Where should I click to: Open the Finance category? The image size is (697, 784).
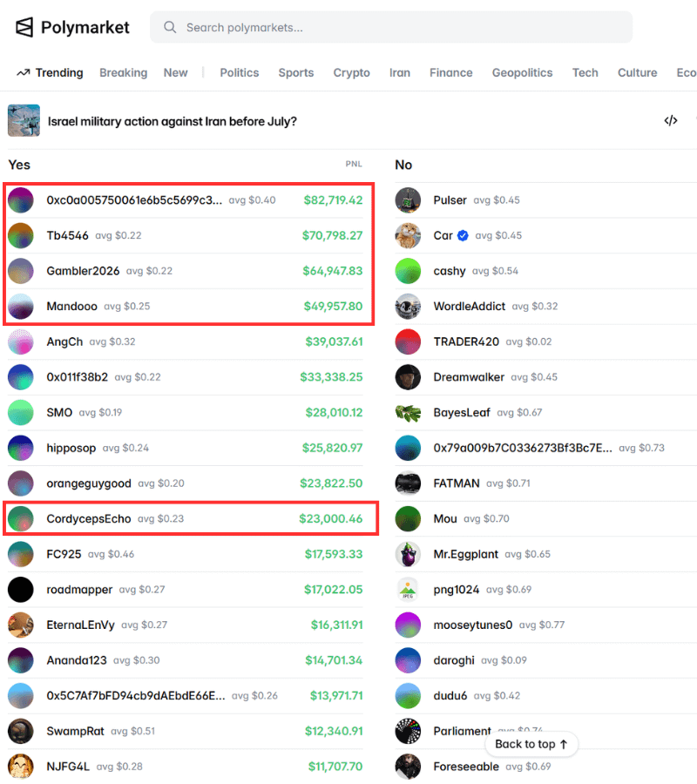click(x=451, y=73)
